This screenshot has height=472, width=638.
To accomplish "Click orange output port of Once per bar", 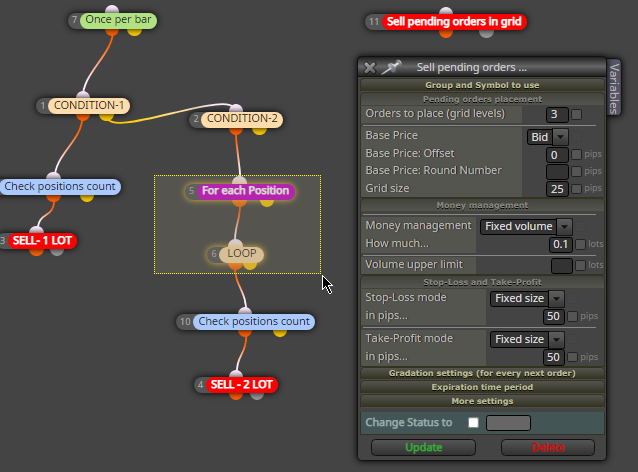I will (x=111, y=31).
